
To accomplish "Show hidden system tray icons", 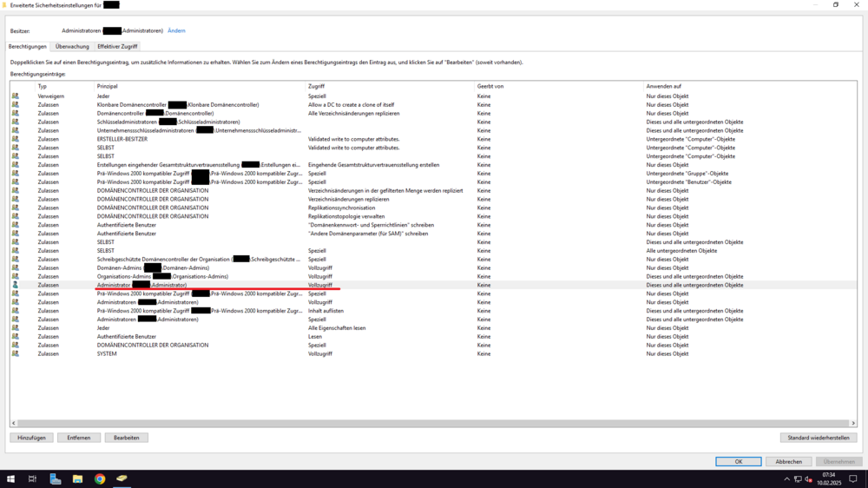I will [787, 478].
